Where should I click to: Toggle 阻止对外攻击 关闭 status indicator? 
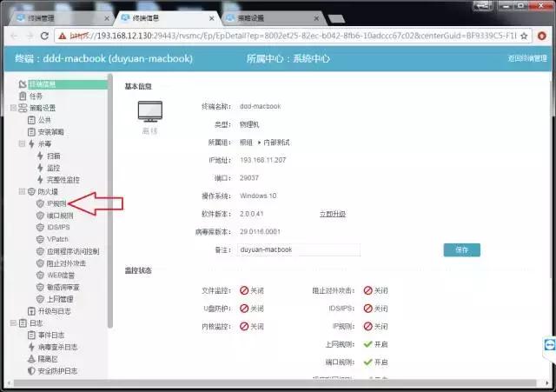pos(375,290)
